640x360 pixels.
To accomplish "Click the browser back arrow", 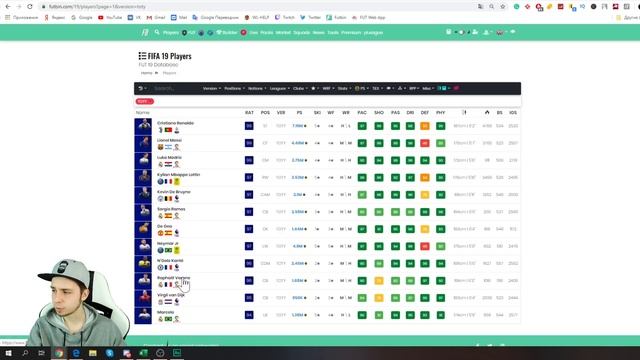I will (x=8, y=7).
